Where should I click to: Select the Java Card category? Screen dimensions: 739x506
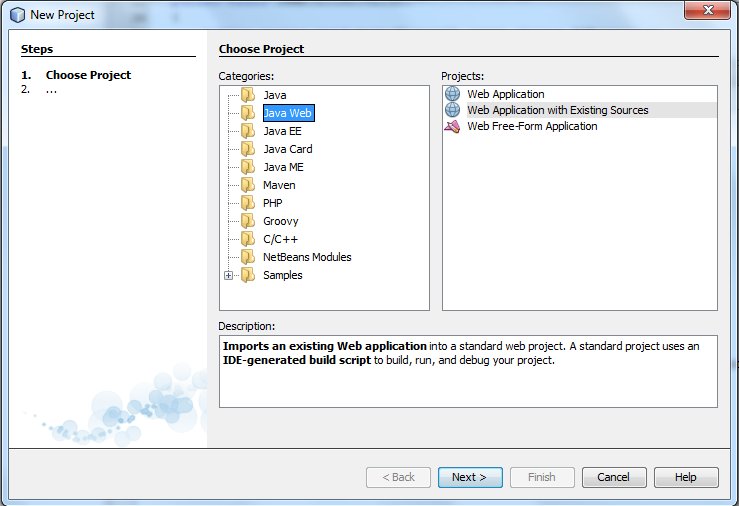(x=287, y=149)
